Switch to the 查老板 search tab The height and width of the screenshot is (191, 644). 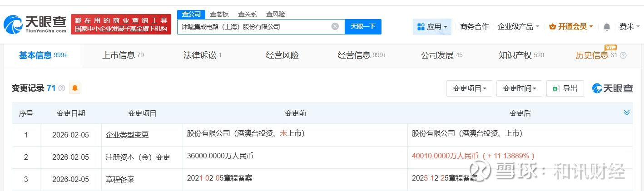click(219, 14)
